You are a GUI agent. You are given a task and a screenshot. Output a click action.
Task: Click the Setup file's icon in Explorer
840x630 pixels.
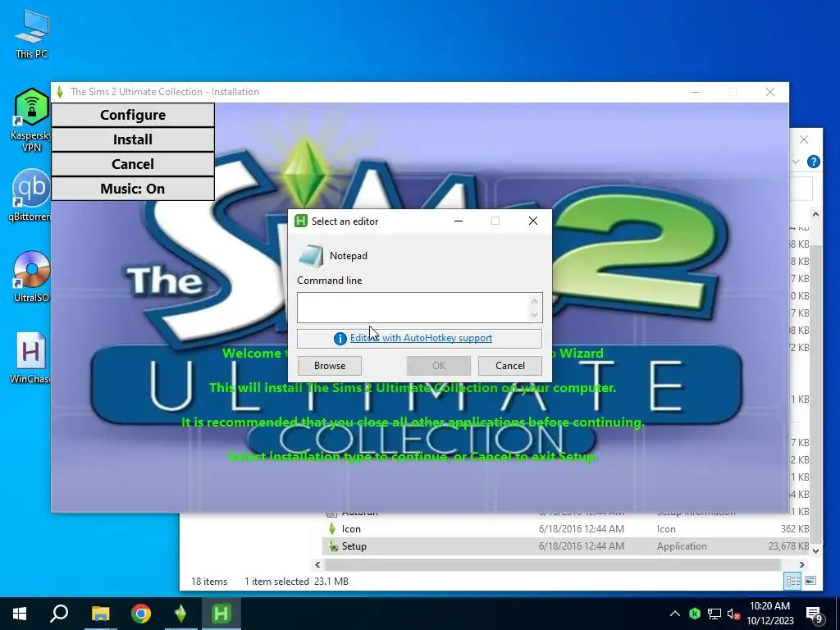pos(333,546)
